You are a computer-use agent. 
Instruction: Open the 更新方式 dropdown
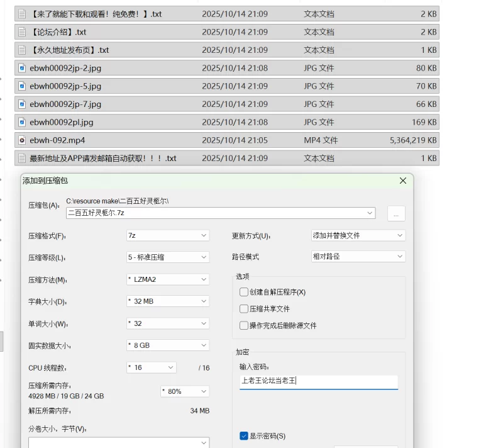(358, 235)
